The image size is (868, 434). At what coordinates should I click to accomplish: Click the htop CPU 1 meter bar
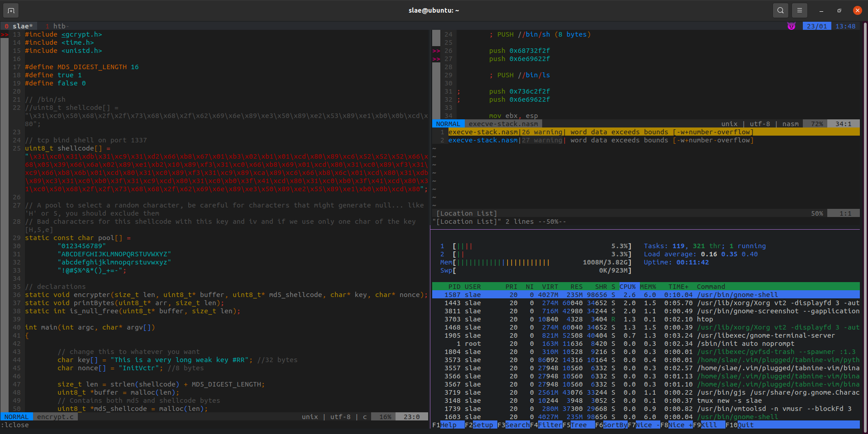(x=536, y=246)
